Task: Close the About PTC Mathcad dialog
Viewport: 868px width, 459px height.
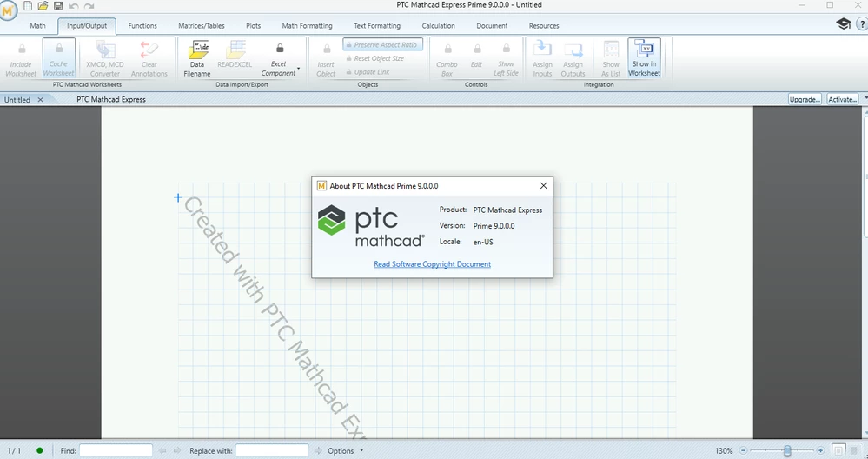Action: pos(543,185)
